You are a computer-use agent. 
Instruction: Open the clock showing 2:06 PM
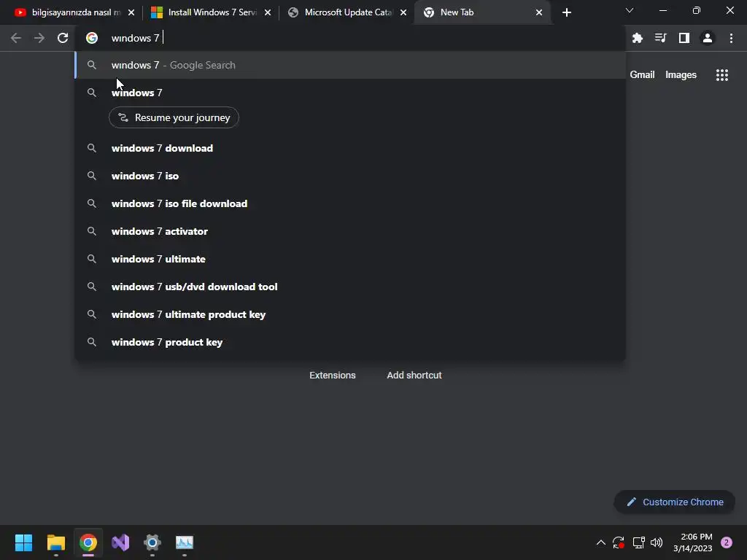coord(693,542)
